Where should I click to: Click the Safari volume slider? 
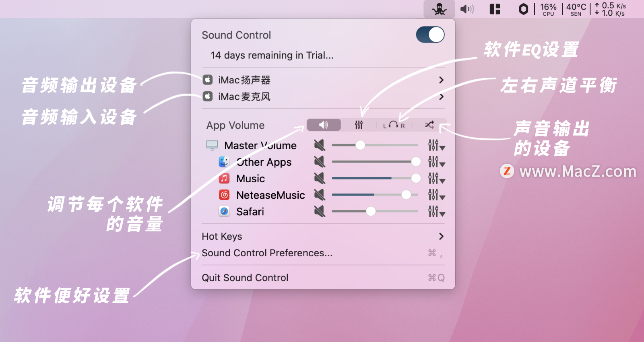pos(375,211)
